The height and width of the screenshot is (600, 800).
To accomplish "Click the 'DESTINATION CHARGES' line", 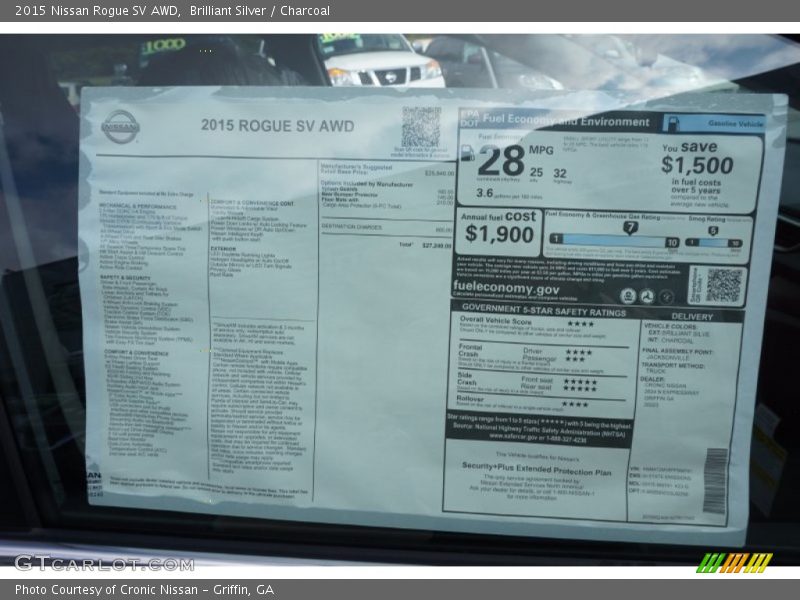I will coord(387,228).
